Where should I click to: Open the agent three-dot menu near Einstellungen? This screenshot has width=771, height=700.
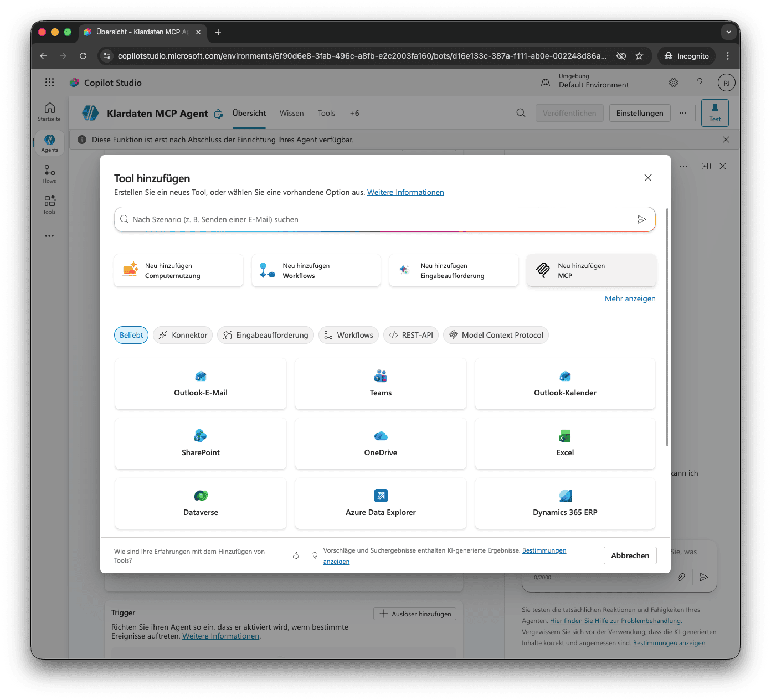[683, 113]
